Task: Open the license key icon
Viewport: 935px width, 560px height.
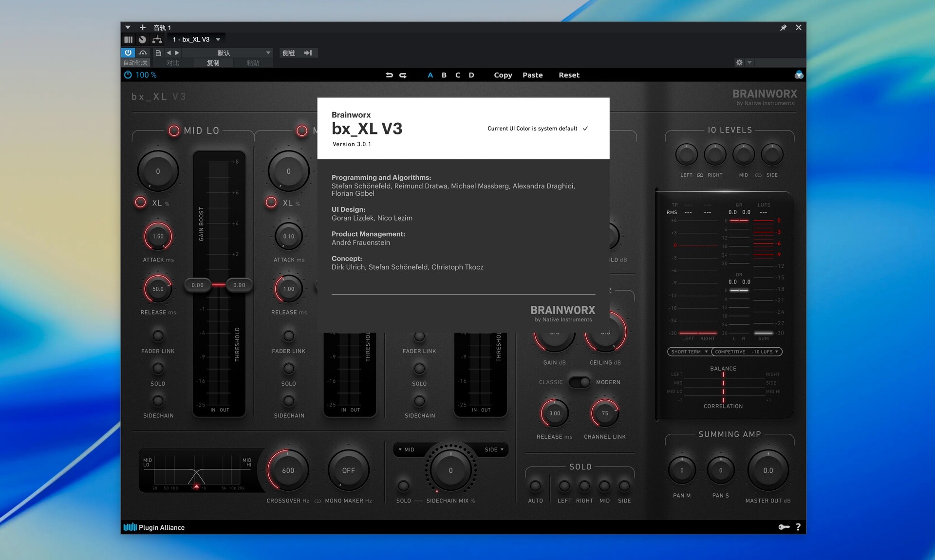Action: point(784,527)
